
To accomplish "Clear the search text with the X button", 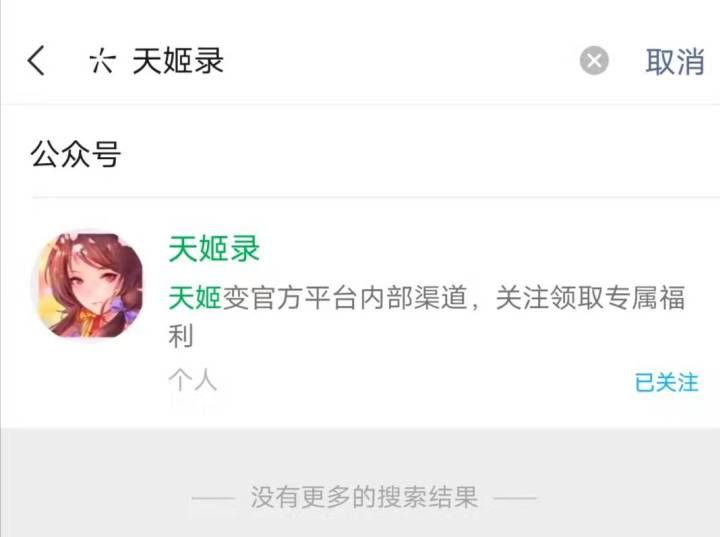I will [594, 61].
